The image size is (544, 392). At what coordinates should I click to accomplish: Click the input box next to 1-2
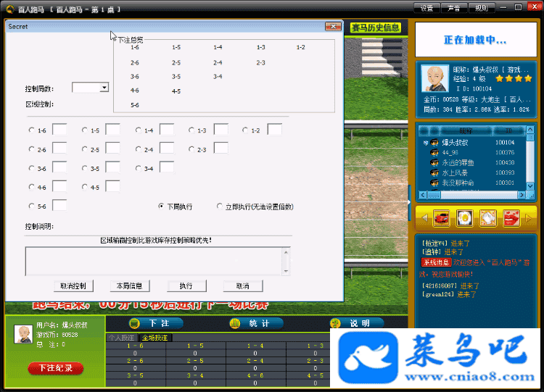pyautogui.click(x=274, y=130)
